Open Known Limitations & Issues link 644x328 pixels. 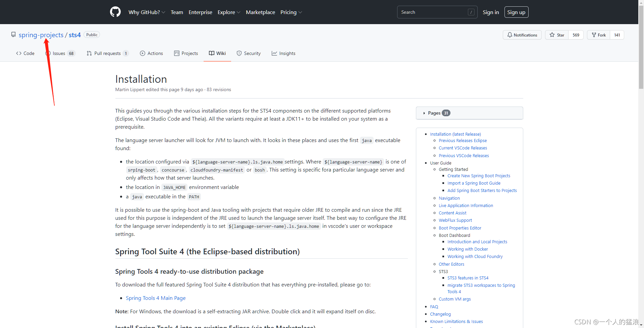[x=456, y=322]
